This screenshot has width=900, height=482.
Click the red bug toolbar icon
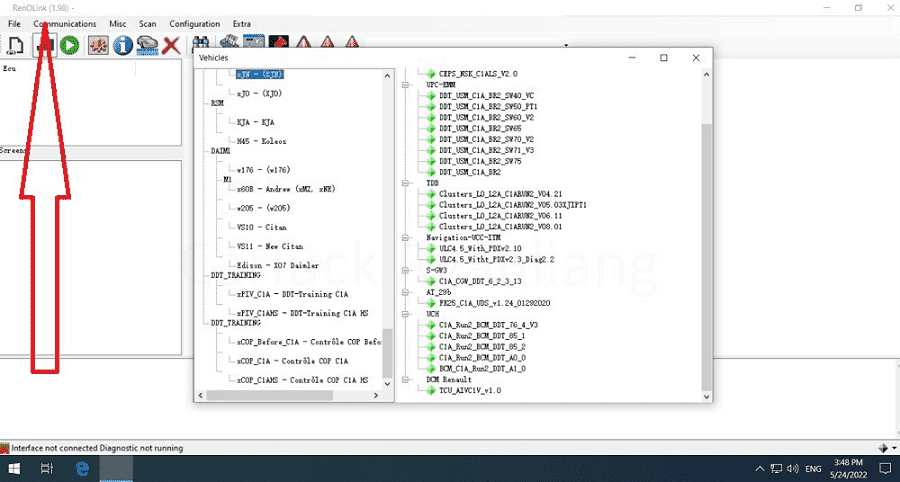pyautogui.click(x=98, y=45)
